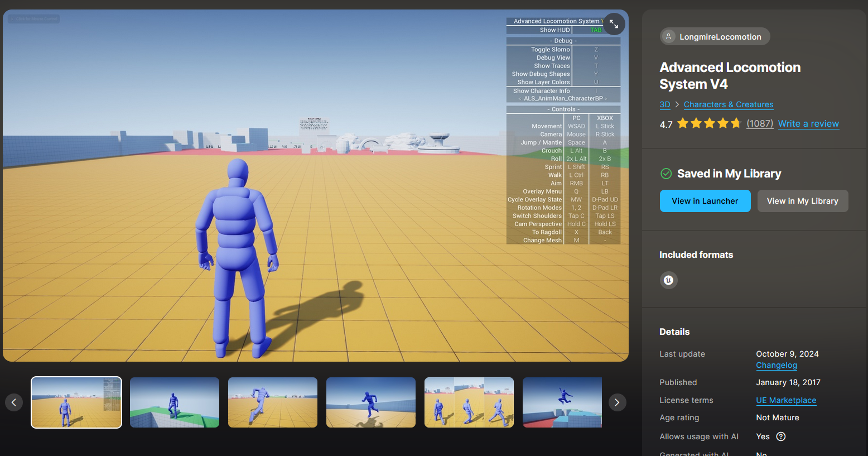Click View in Launcher button

705,201
